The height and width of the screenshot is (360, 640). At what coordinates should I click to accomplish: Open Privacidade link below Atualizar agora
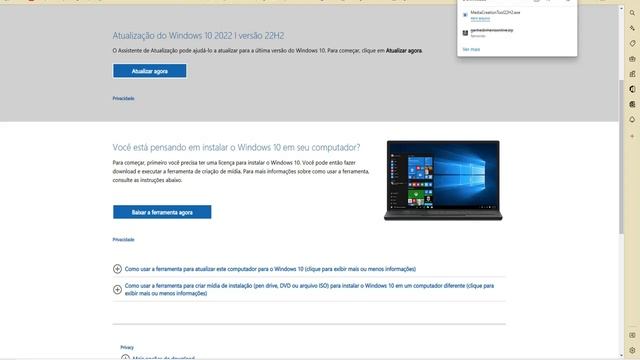tap(123, 98)
